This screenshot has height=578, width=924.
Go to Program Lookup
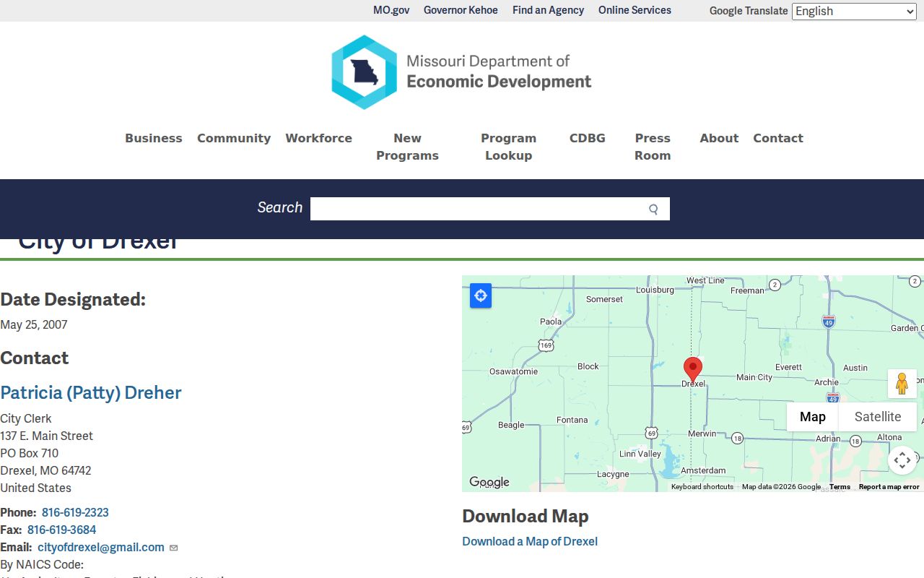(509, 147)
